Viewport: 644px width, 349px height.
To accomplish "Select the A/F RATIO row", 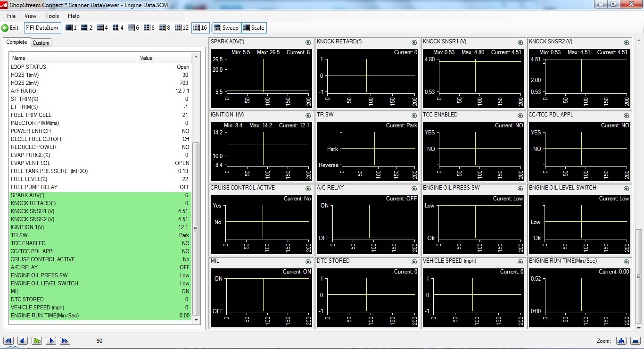I will coord(100,91).
